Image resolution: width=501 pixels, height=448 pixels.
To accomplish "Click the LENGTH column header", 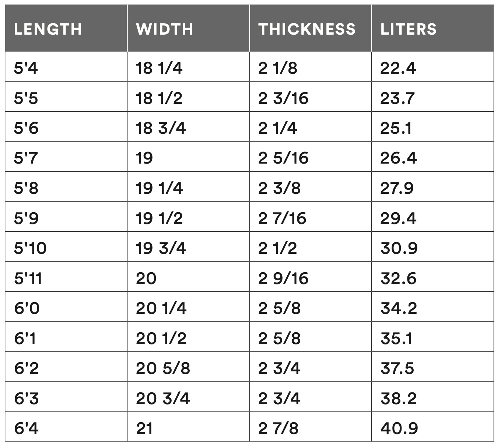I will pos(48,29).
